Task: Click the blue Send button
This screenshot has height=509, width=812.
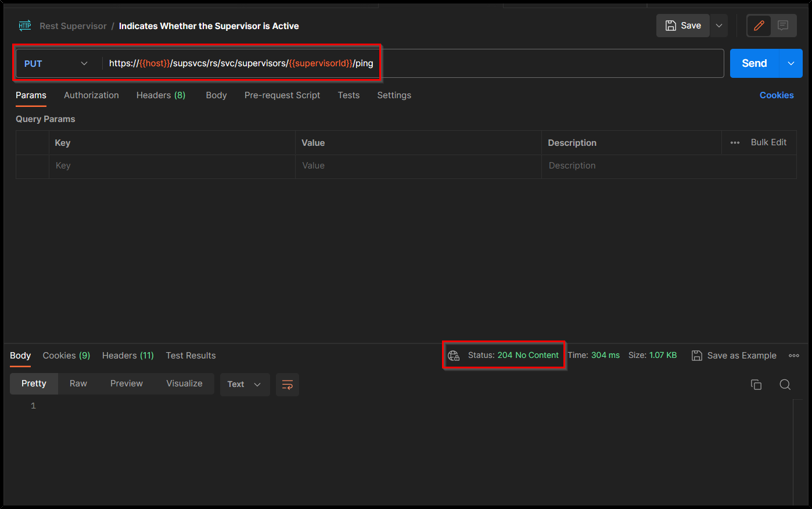Action: pos(754,63)
